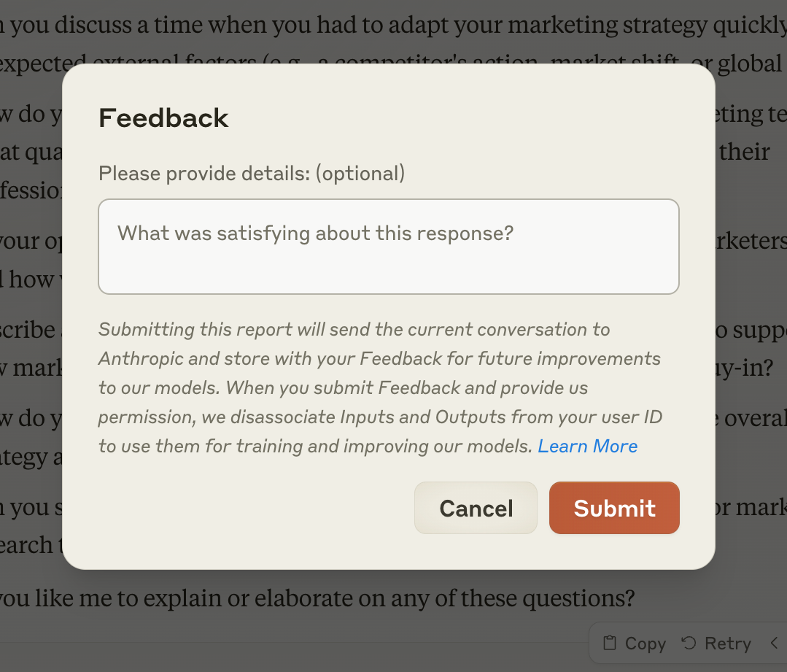Cancel the feedback dialog
The height and width of the screenshot is (672, 787).
click(475, 508)
